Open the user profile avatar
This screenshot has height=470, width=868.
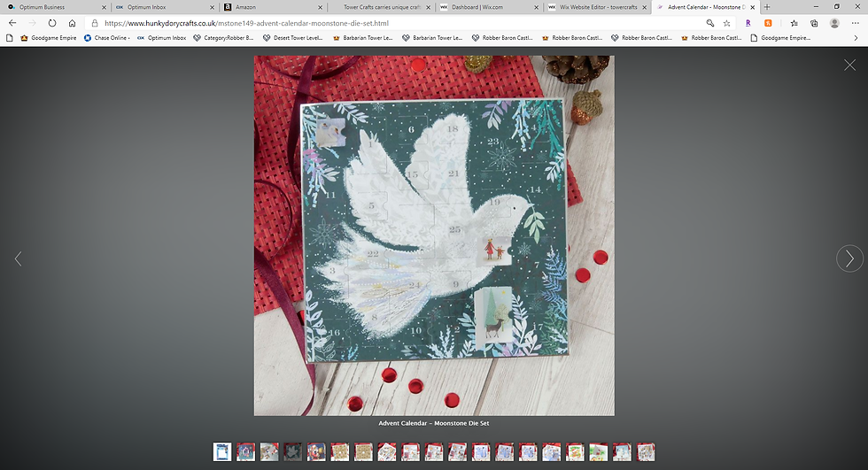click(x=834, y=23)
